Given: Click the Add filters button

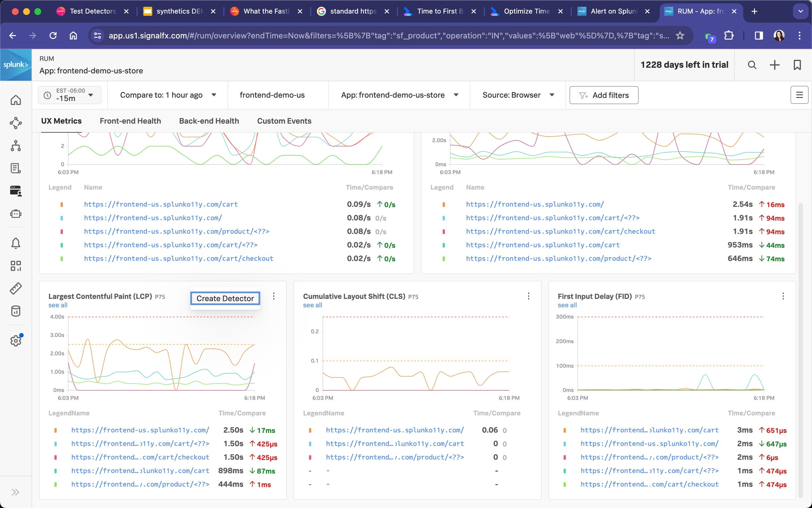Looking at the screenshot, I should [x=604, y=95].
